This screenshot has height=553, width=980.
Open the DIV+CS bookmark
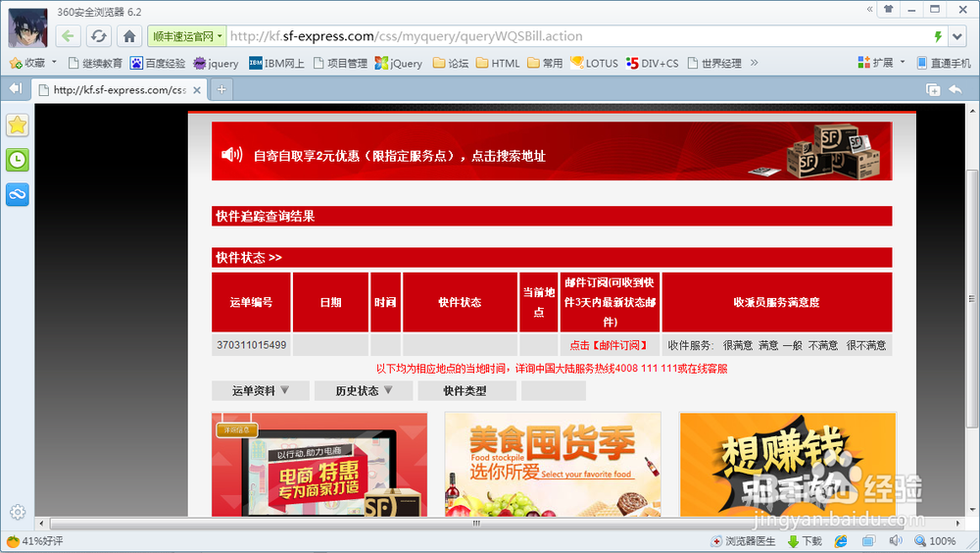(x=653, y=63)
